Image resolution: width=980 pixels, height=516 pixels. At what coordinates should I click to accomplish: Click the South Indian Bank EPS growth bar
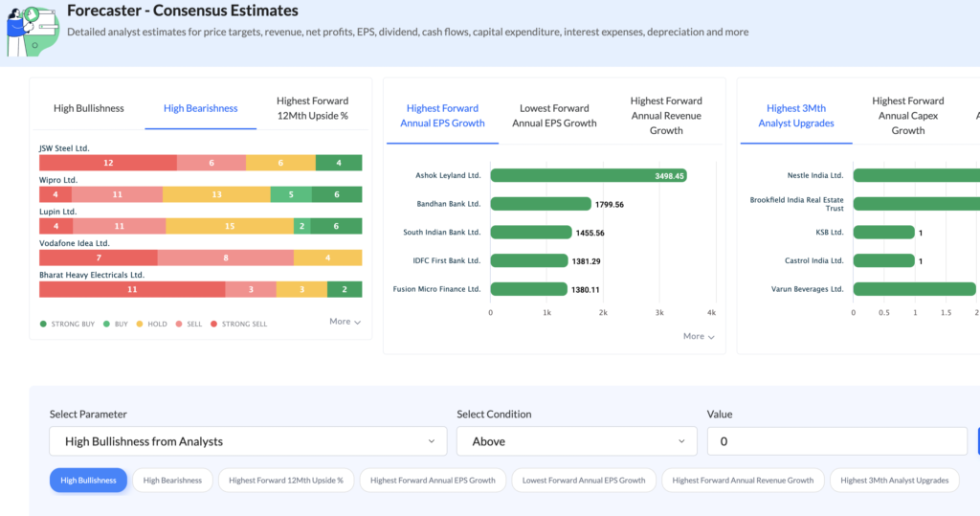(531, 233)
